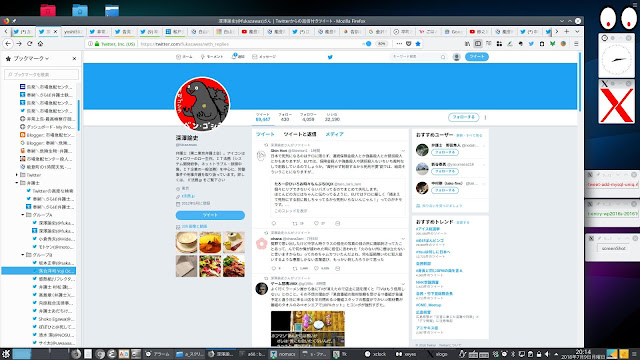The width and height of the screenshot is (640, 360).
Task: Follow second recommended user
Action: click(x=444, y=171)
